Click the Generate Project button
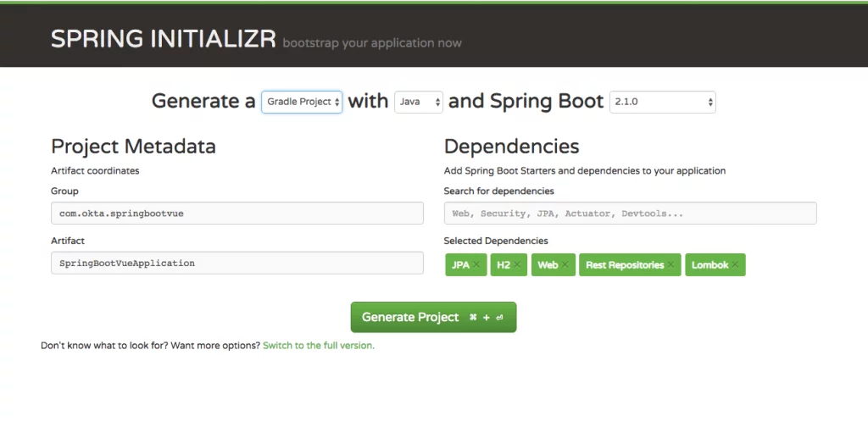The image size is (868, 422). click(x=433, y=317)
